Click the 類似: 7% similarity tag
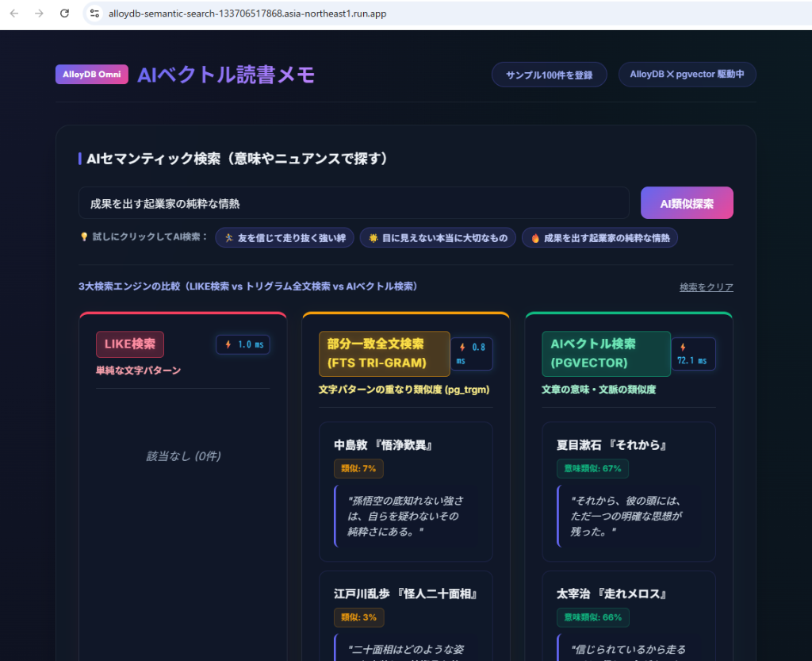Viewport: 812px width, 661px height. (358, 468)
